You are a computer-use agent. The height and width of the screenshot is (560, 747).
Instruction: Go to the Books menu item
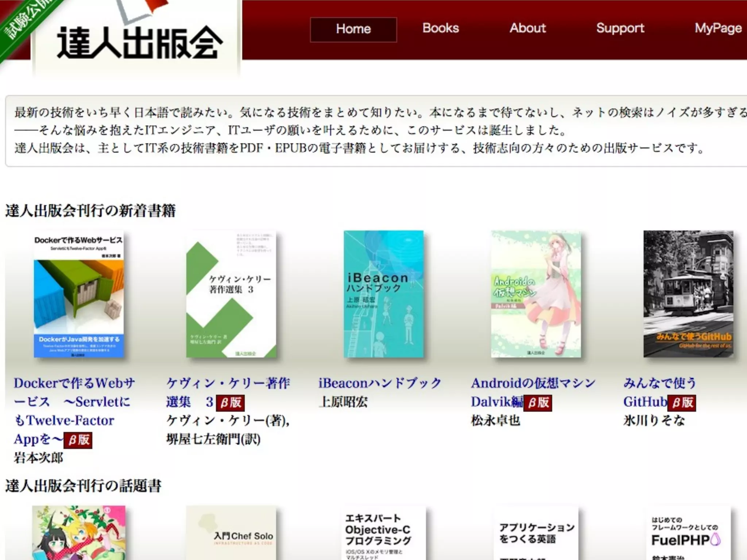pos(440,28)
